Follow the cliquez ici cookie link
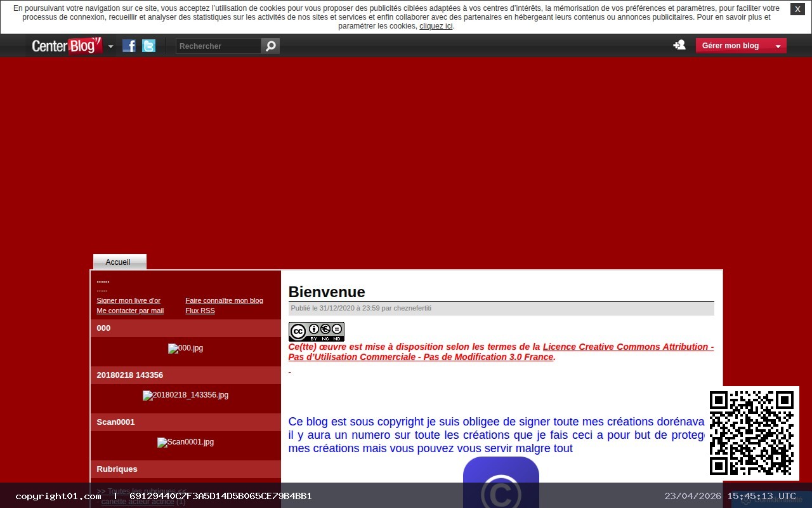Viewport: 812px width, 508px height. point(435,26)
